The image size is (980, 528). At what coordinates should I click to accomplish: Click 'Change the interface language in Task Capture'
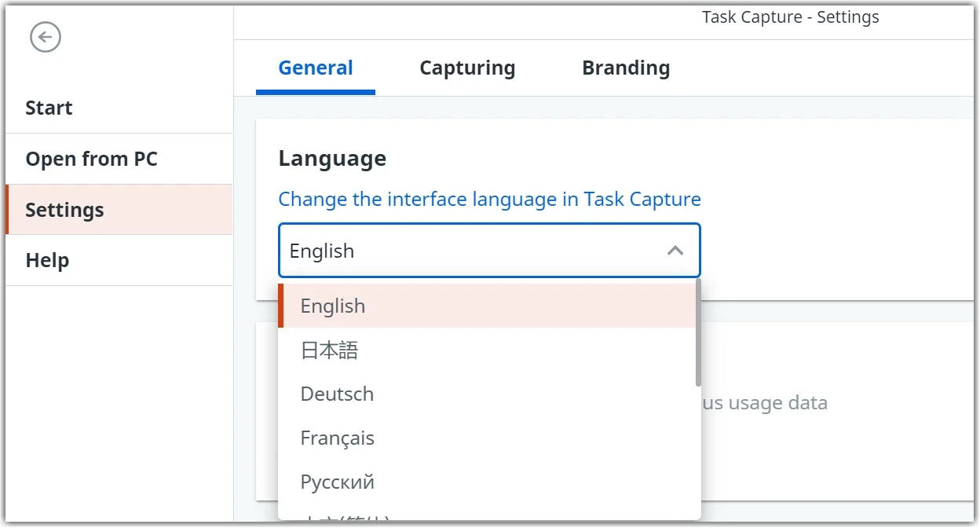coord(489,200)
